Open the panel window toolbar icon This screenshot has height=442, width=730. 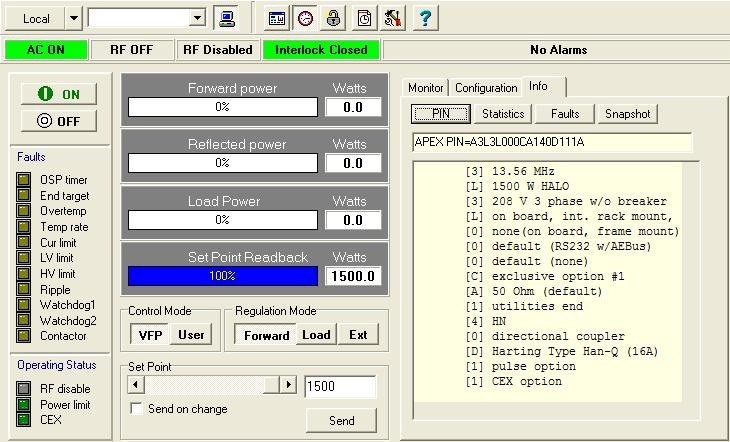tap(277, 18)
